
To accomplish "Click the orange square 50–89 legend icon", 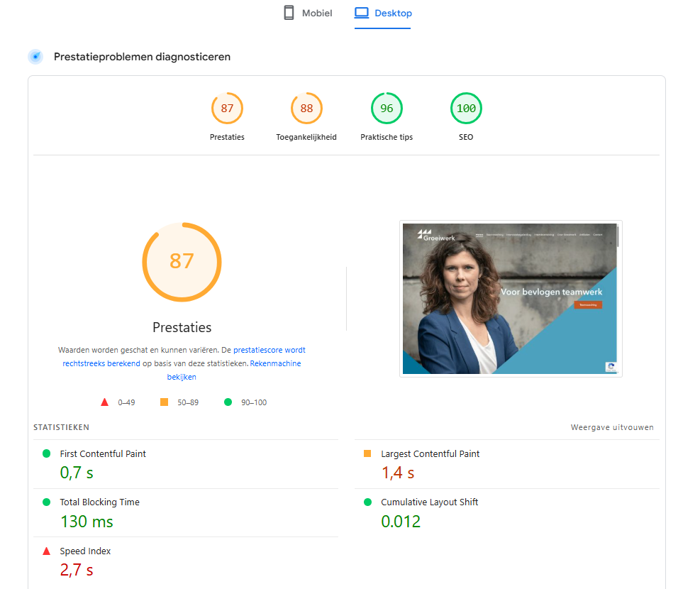I will [165, 402].
